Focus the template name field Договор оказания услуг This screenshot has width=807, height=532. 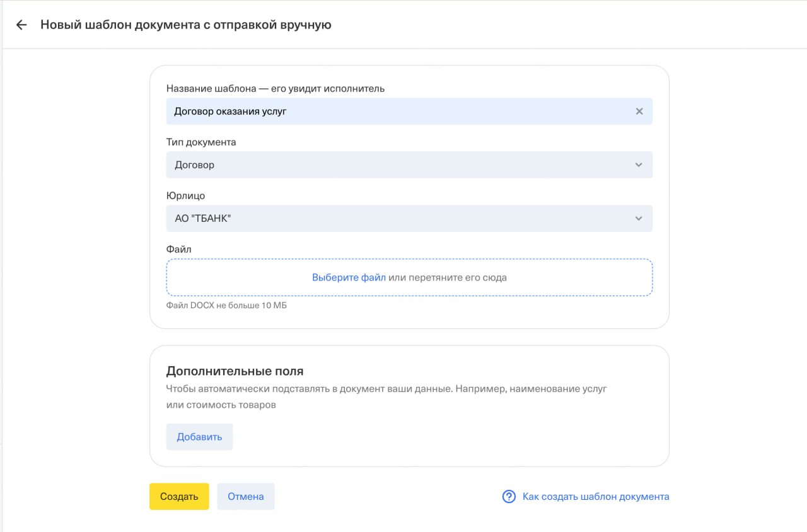click(x=397, y=112)
